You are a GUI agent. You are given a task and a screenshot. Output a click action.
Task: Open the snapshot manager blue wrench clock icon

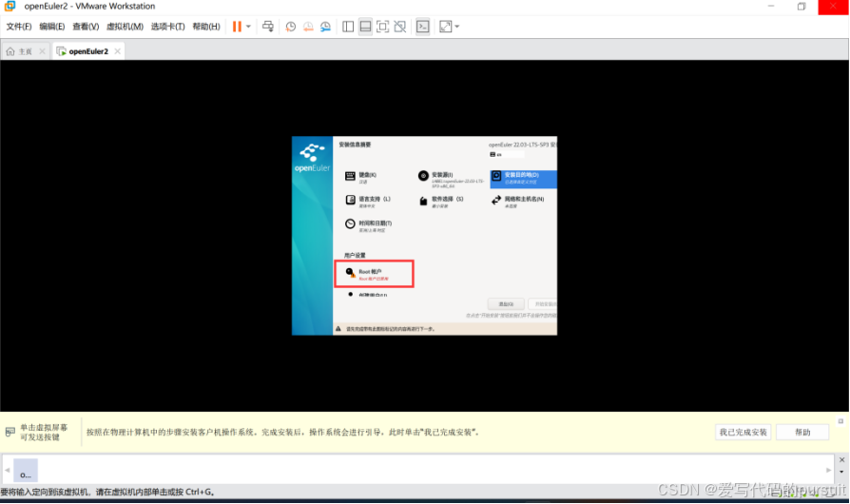click(x=325, y=27)
